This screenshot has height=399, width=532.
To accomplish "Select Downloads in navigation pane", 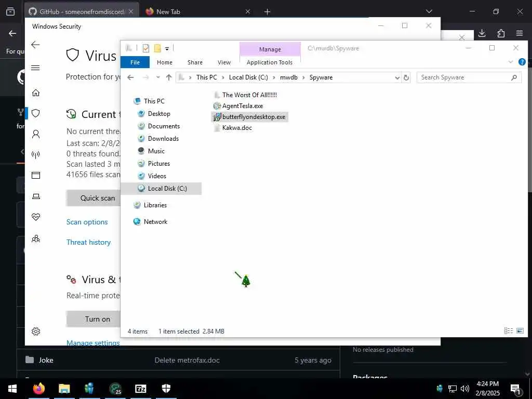I will [x=158, y=138].
